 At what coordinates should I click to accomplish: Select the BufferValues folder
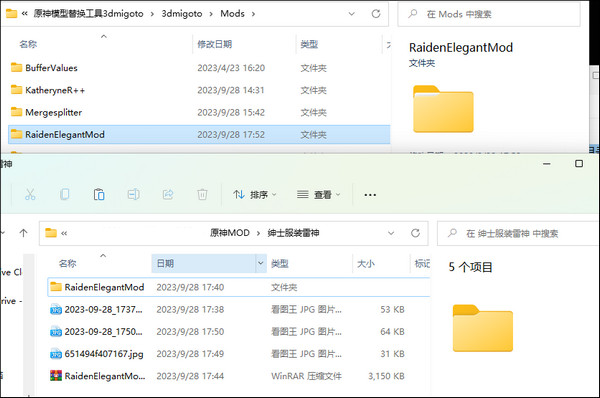tap(199, 68)
